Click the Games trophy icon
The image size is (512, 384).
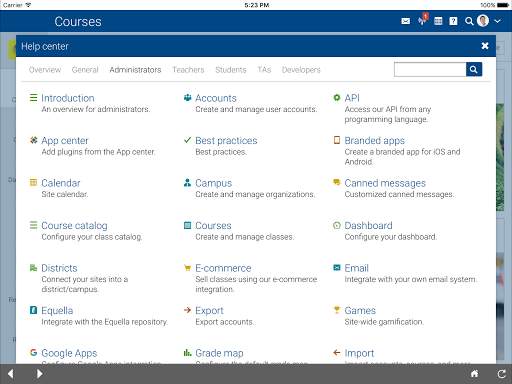337,310
